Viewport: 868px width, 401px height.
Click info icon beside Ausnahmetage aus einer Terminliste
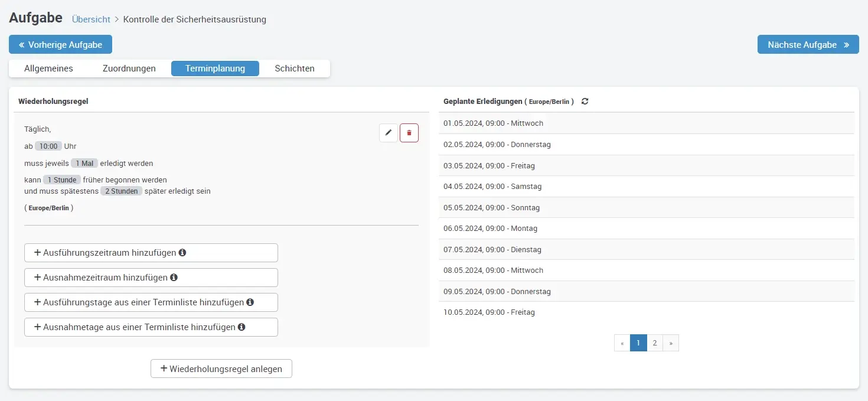(x=242, y=327)
